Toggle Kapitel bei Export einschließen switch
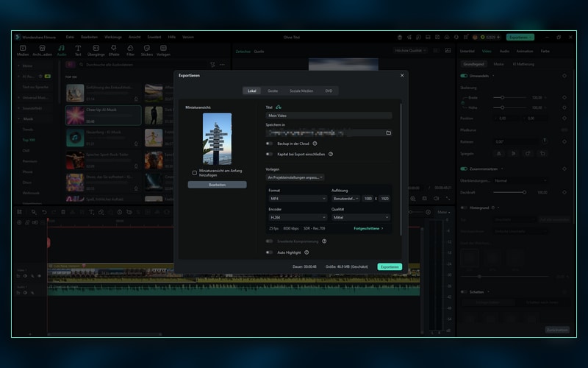The height and width of the screenshot is (368, 588). [269, 154]
